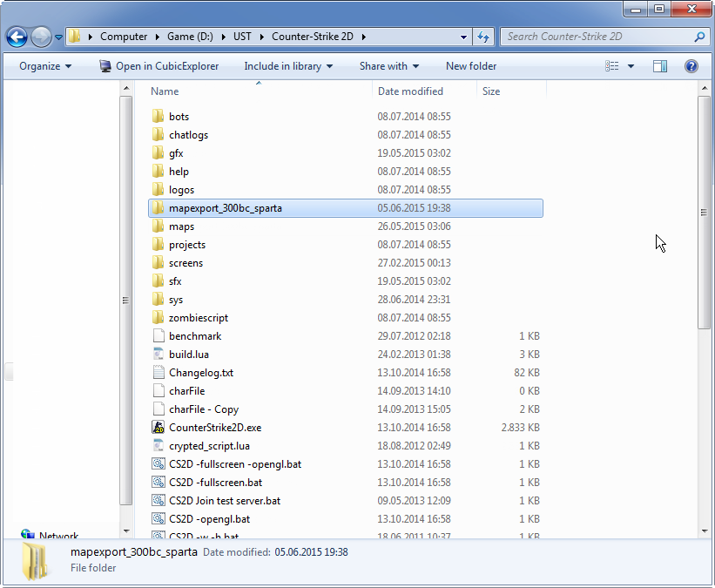Expand the arrow after Computer breadcrumb
715x588 pixels.
158,37
